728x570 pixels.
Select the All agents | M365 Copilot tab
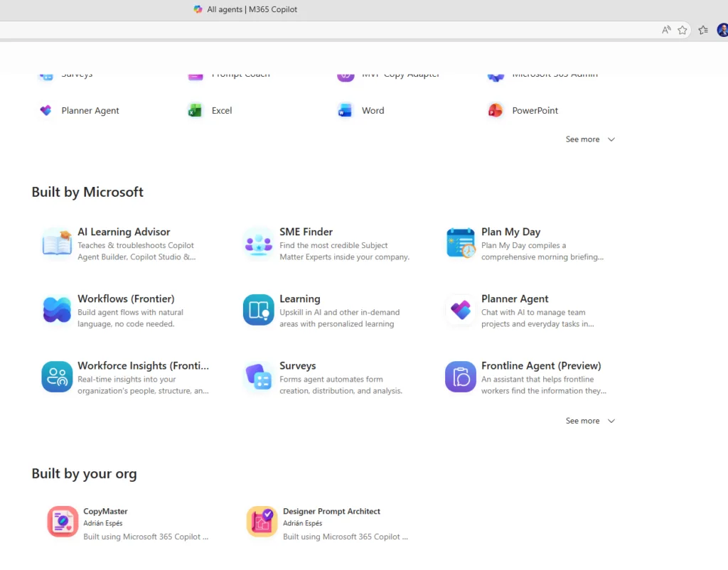coord(245,9)
